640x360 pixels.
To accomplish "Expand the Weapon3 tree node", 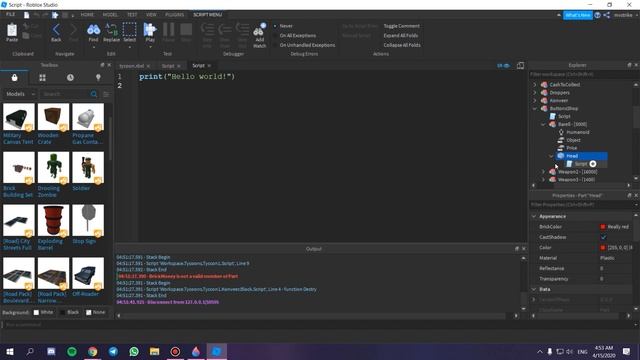I will click(543, 180).
